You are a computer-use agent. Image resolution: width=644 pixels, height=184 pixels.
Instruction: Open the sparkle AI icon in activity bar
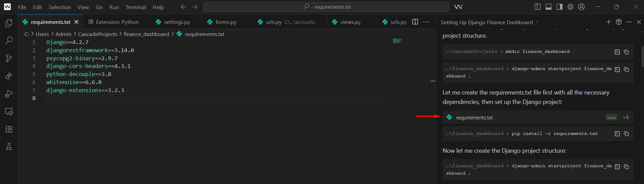(9, 76)
